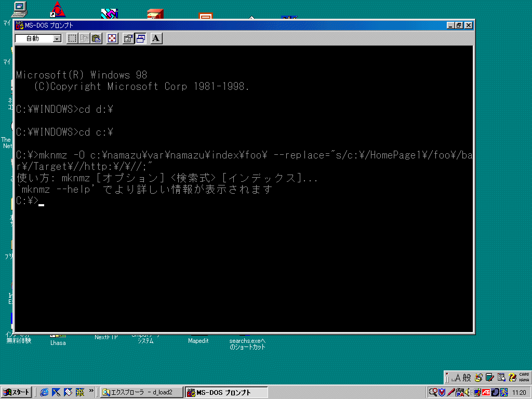Click the IME toolbar drag handle
The width and height of the screenshot is (532, 399).
[x=447, y=378]
